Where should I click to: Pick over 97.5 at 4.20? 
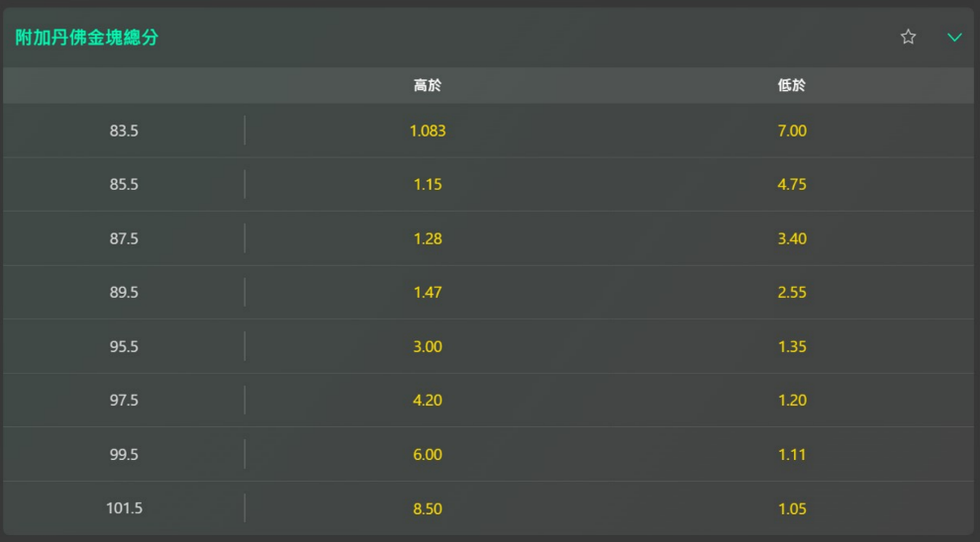(428, 401)
